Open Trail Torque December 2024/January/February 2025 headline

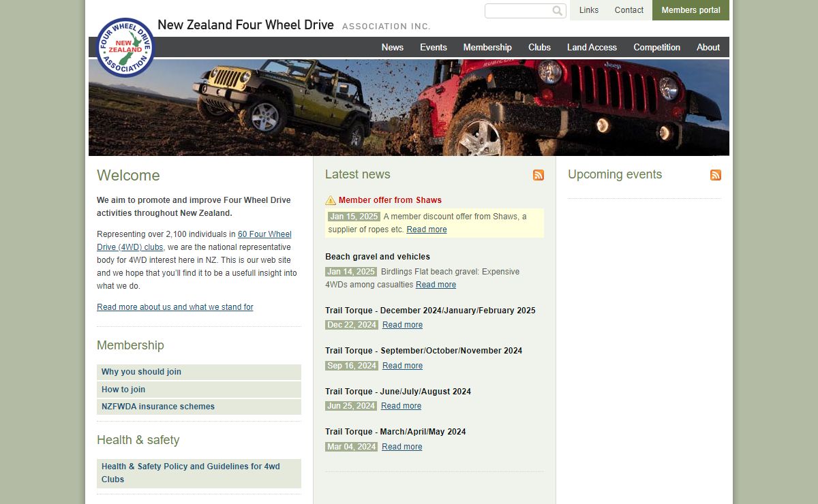pyautogui.click(x=430, y=311)
